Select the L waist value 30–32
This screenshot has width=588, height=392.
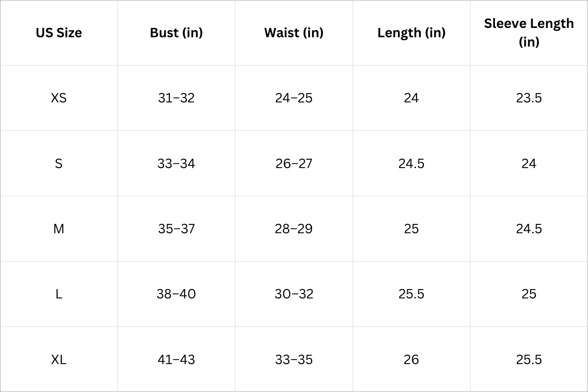294,294
